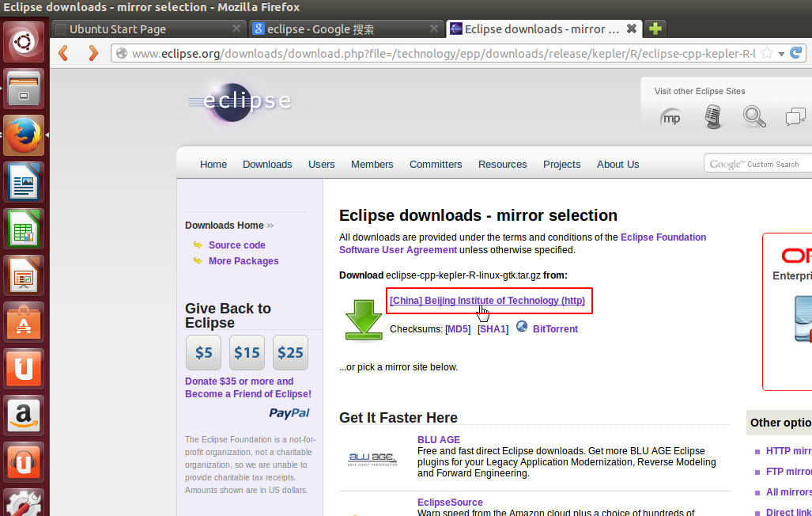Open Ubuntu Software Center launcher icon
The width and height of the screenshot is (812, 516).
[x=24, y=322]
